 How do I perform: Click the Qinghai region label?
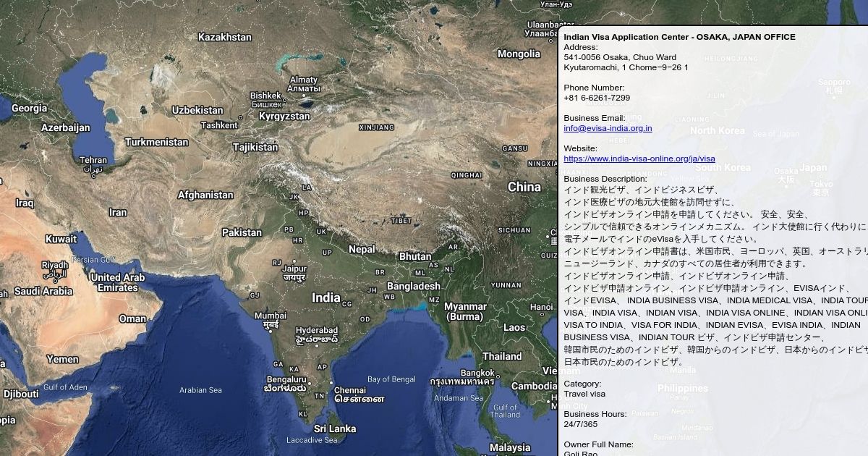(x=466, y=175)
